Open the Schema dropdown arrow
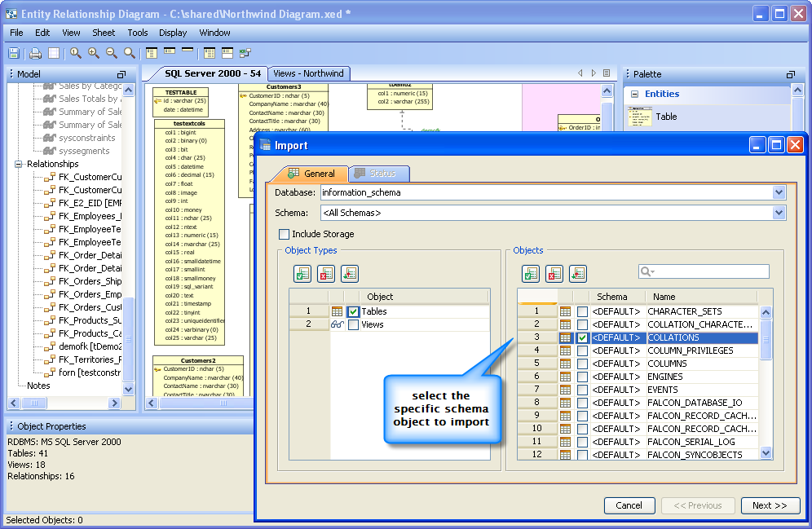 [x=779, y=213]
